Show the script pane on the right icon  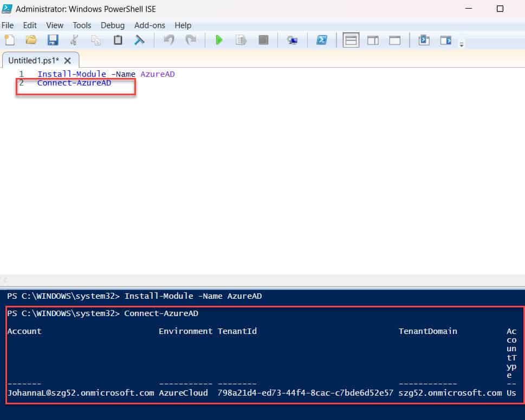(x=373, y=41)
